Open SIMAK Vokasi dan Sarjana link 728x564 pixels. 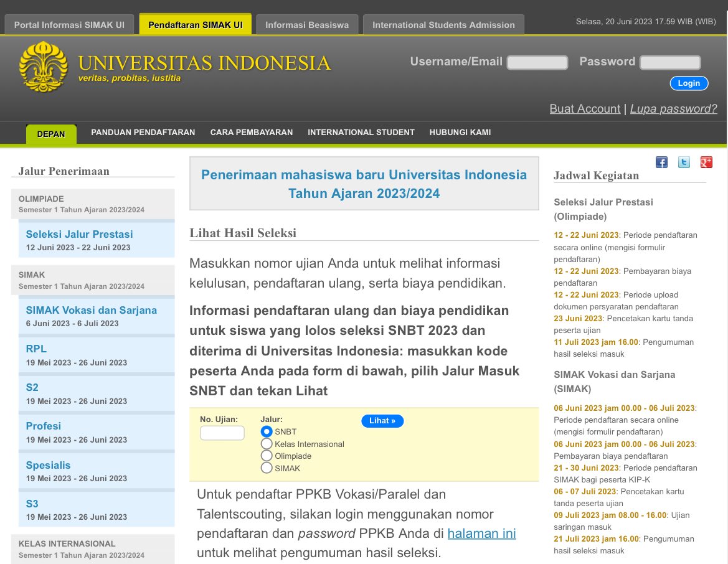click(92, 310)
